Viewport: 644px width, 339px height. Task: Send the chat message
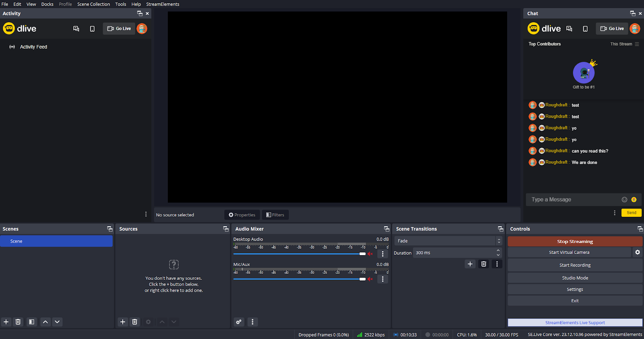click(x=631, y=212)
